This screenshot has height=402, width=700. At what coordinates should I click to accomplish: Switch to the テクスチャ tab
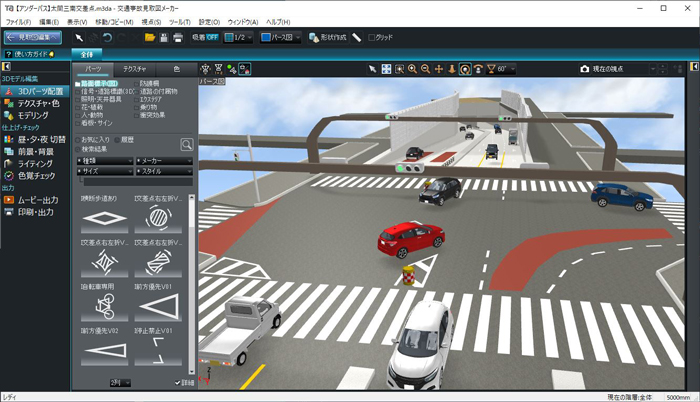tap(132, 68)
